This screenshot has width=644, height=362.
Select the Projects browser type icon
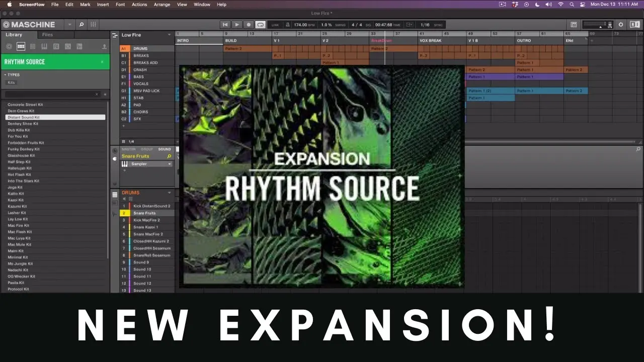click(9, 46)
